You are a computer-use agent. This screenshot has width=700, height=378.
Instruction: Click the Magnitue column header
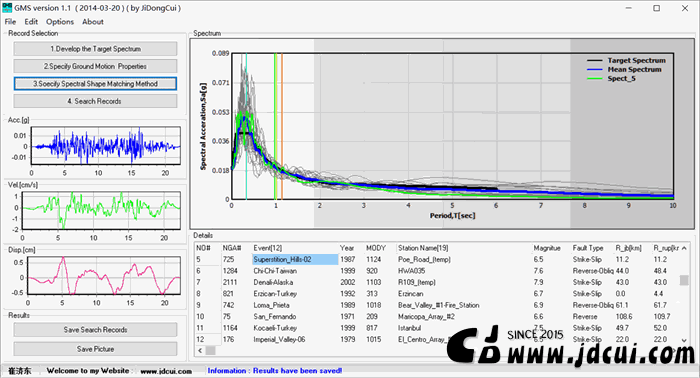pyautogui.click(x=546, y=248)
